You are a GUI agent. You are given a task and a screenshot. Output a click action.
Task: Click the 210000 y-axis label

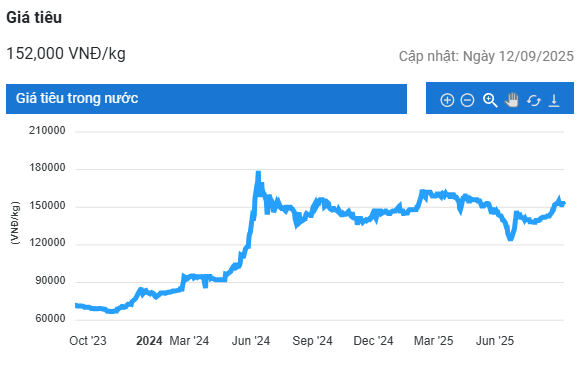47,130
